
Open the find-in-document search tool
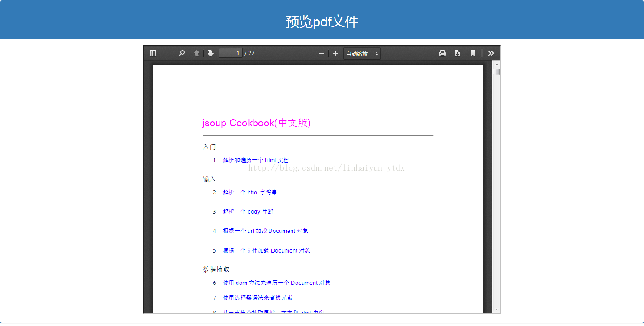coord(182,53)
